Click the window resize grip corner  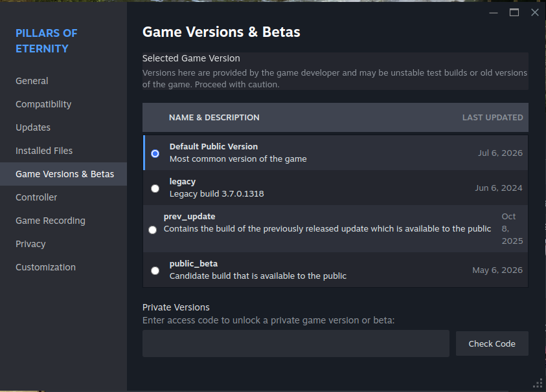[x=538, y=384]
